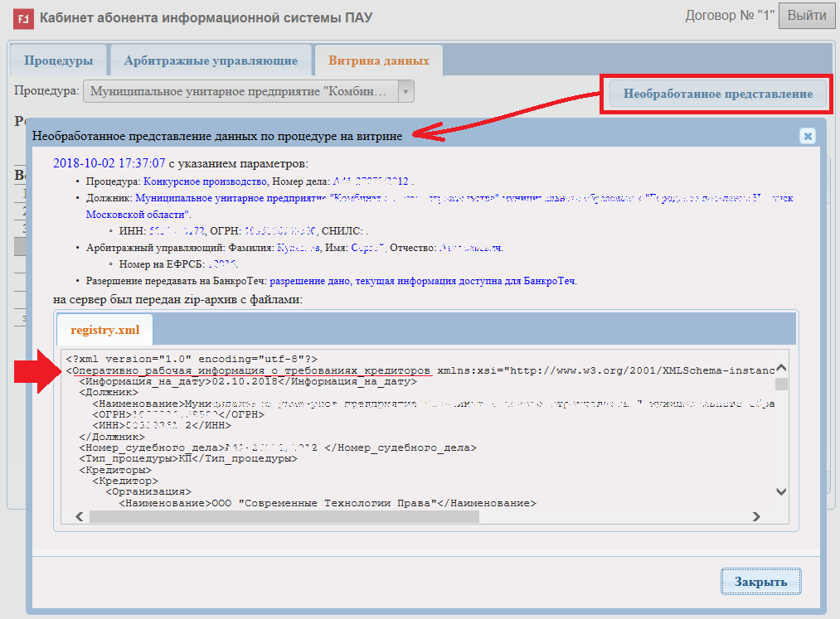This screenshot has height=619, width=840.
Task: Click the horizontal scrollbar thumb in XML viewer
Action: (284, 516)
